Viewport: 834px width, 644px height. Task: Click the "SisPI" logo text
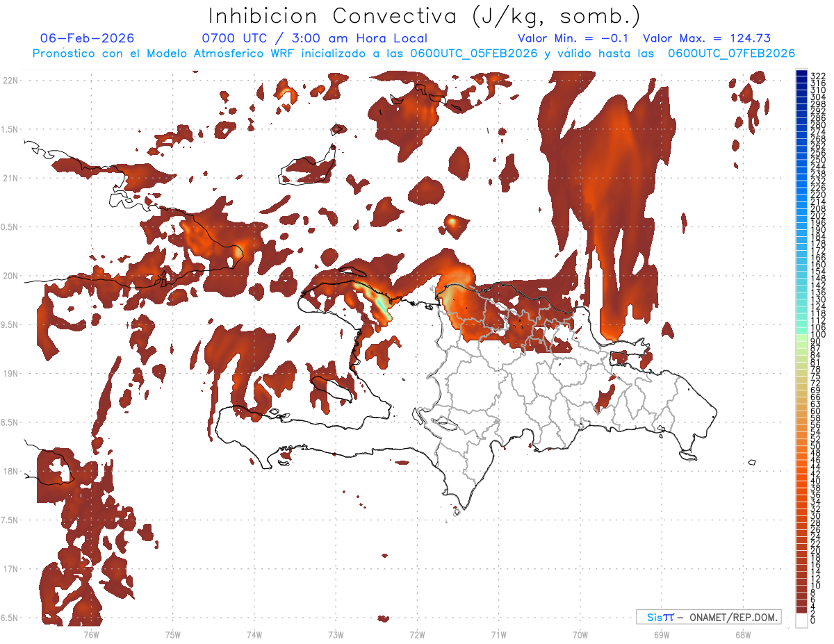click(660, 617)
